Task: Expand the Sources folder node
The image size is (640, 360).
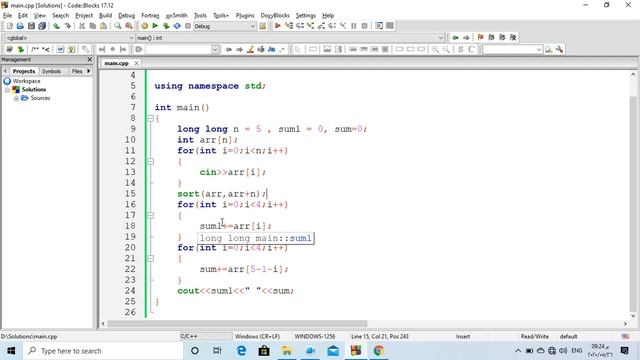Action: click(16, 98)
